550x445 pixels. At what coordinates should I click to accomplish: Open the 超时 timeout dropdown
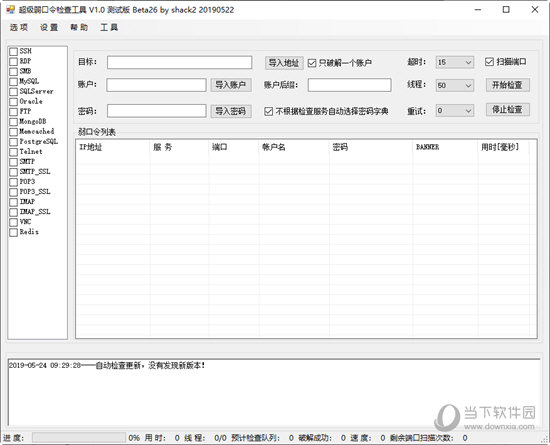coord(455,62)
